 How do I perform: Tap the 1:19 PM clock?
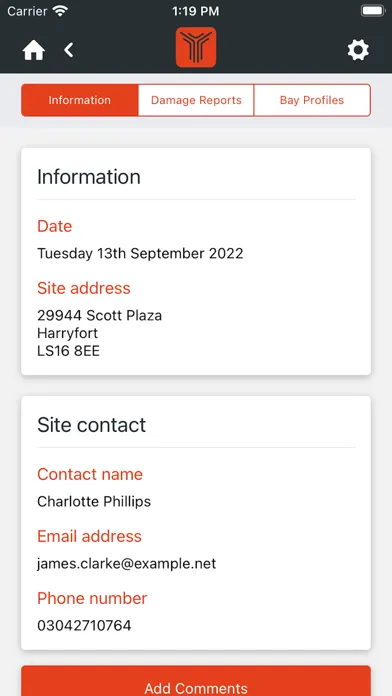(x=196, y=11)
